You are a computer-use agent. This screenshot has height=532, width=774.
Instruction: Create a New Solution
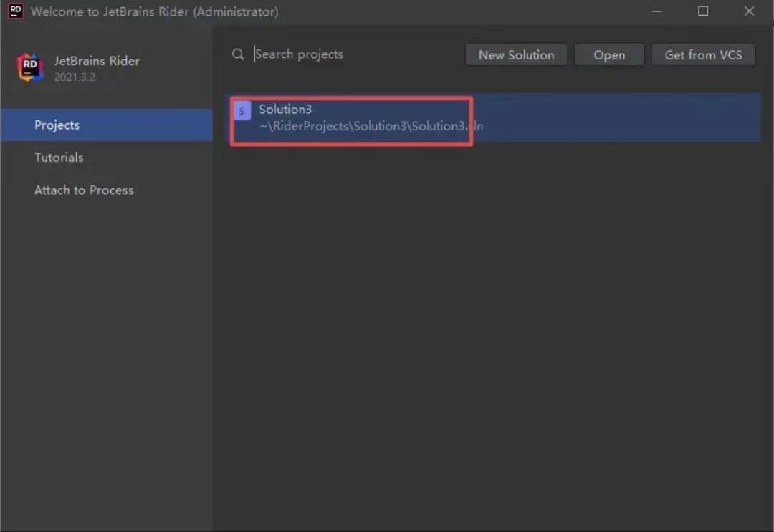click(x=516, y=54)
